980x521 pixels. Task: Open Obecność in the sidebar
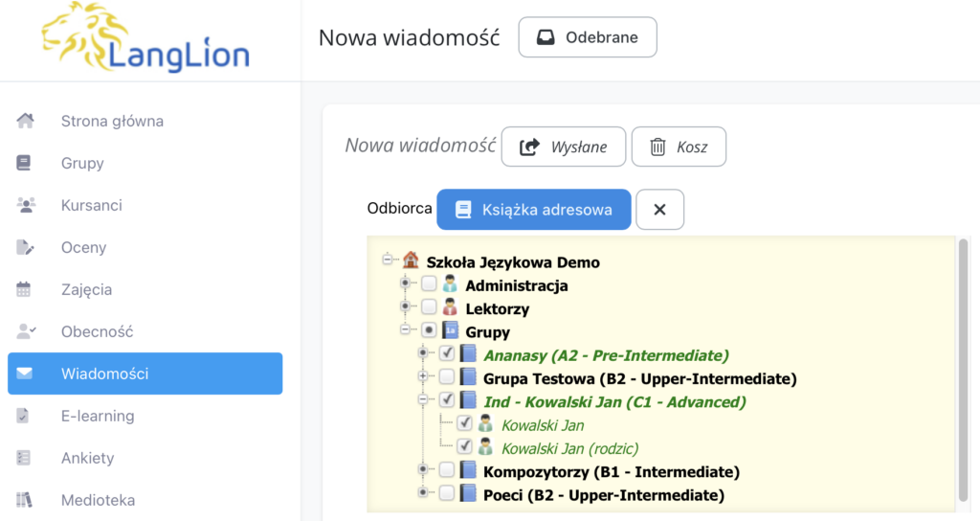(97, 331)
